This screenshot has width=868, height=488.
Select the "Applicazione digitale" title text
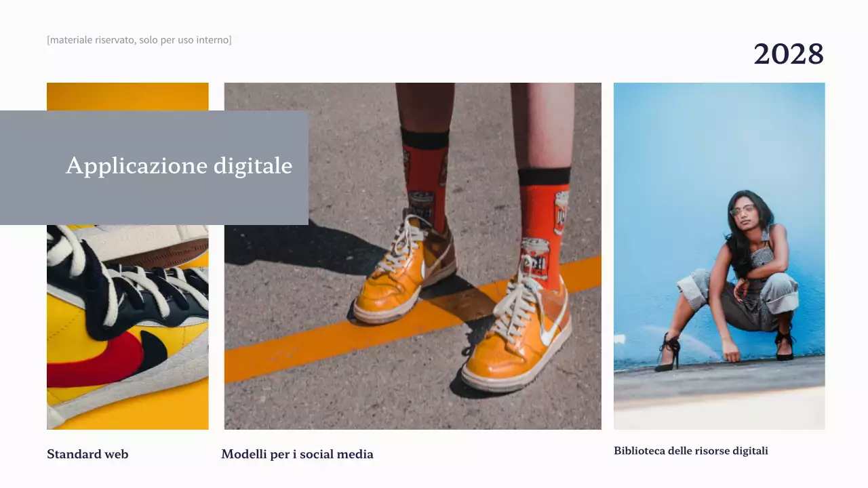pos(179,165)
